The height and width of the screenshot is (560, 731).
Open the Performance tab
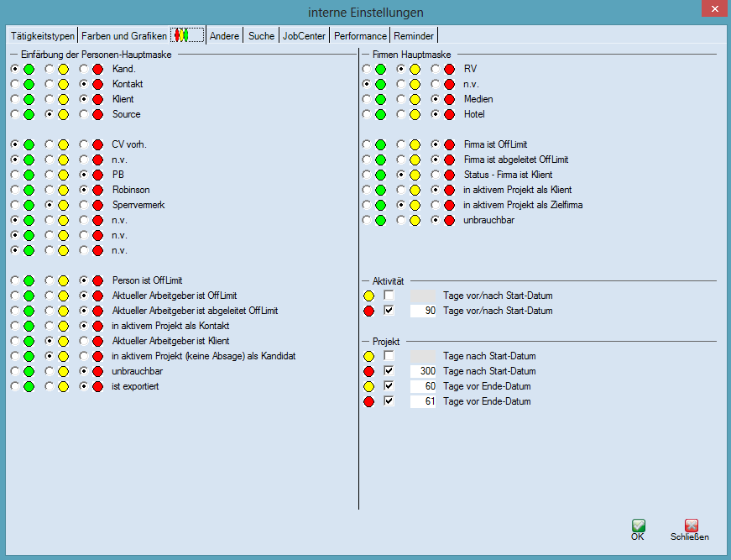pos(360,36)
